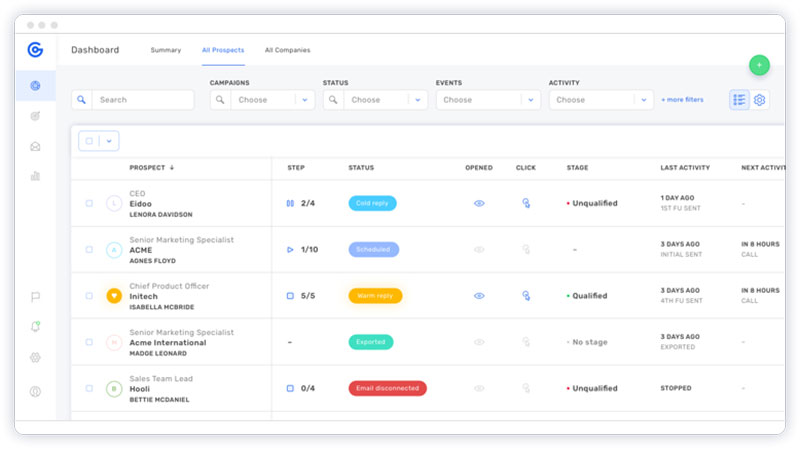
Task: Tick the checkbox for Eidoo row
Action: click(89, 203)
